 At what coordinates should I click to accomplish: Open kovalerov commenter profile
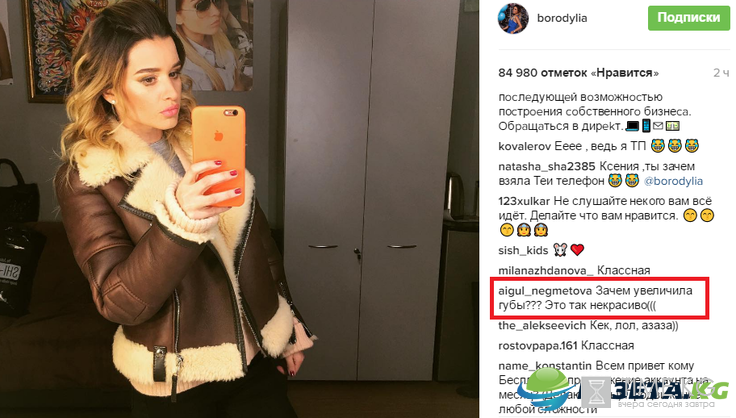pos(525,146)
